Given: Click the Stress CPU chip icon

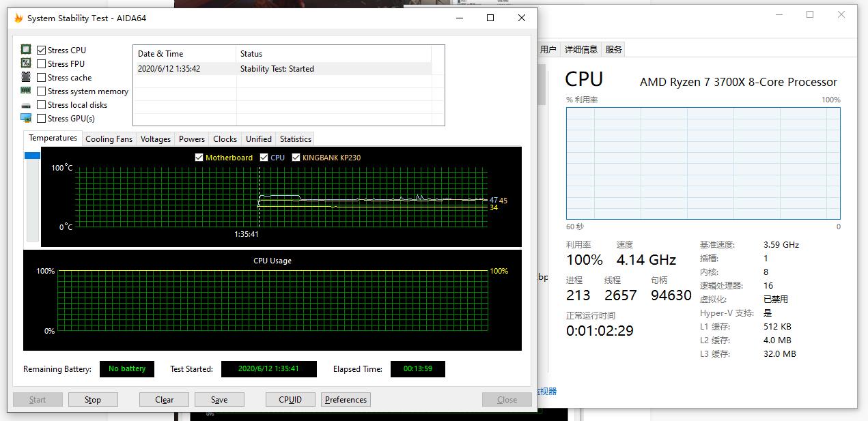Looking at the screenshot, I should 25,49.
